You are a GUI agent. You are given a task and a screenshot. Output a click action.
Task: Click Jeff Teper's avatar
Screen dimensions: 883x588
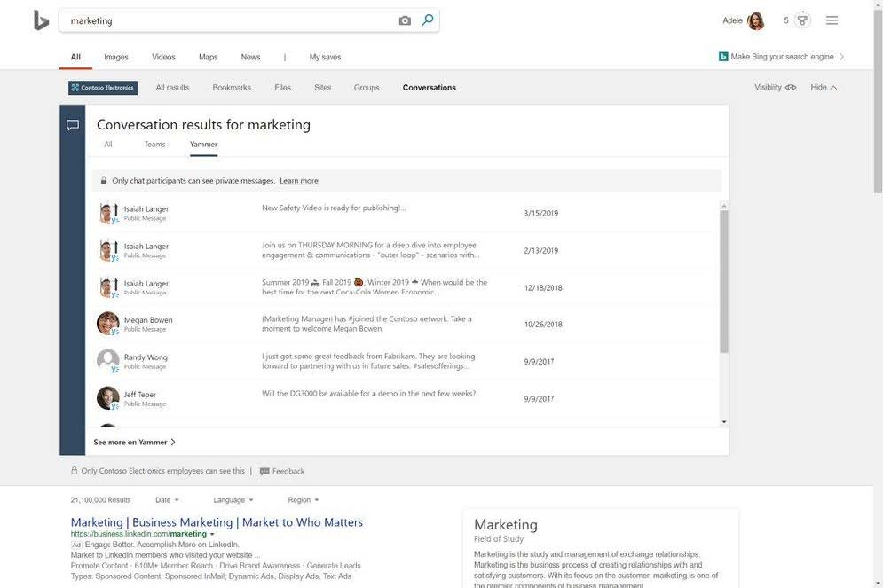(x=107, y=398)
